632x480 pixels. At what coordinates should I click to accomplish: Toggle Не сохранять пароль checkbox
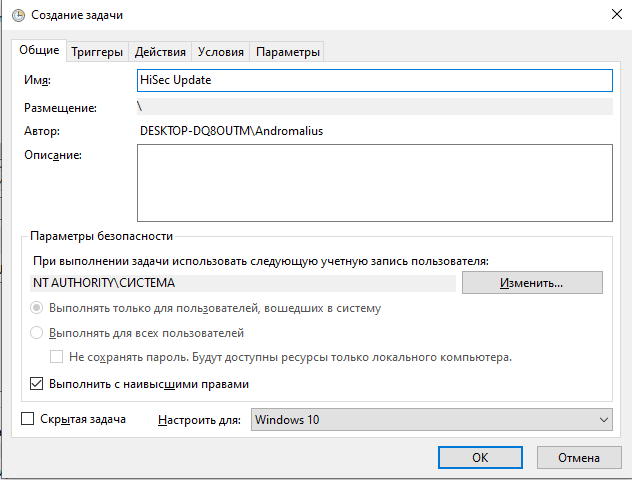(x=56, y=357)
